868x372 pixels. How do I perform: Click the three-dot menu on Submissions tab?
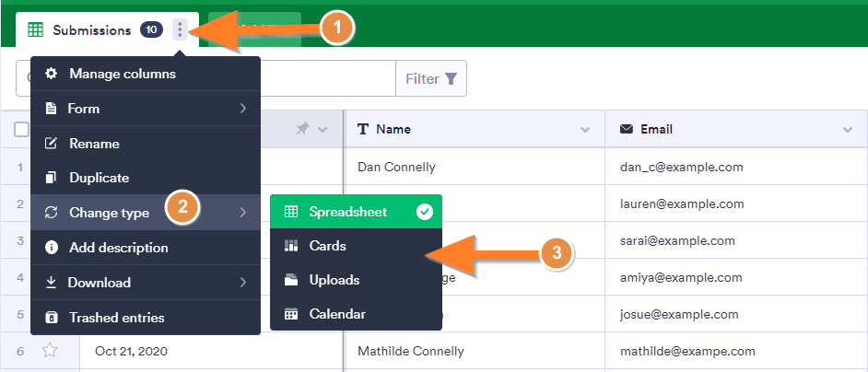click(180, 29)
